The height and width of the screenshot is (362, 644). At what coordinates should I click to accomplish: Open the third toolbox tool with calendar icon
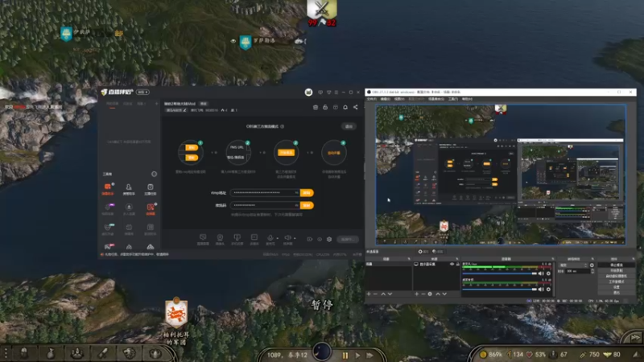click(x=151, y=189)
